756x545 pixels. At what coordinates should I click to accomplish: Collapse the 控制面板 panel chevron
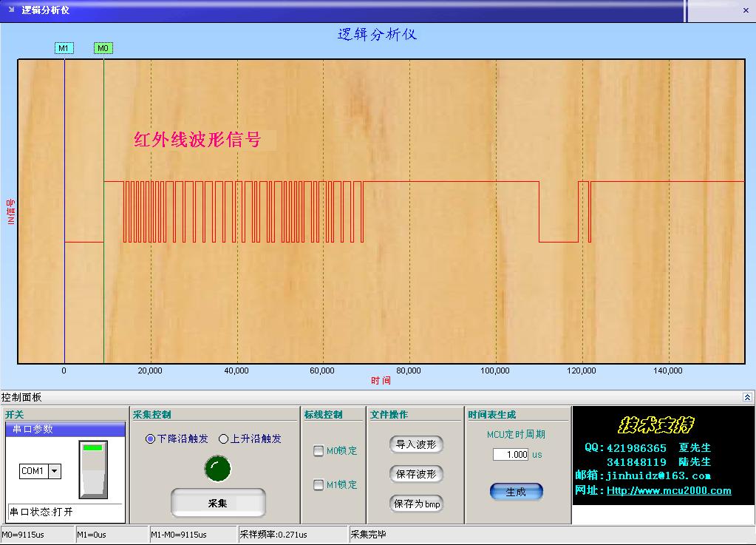[747, 397]
